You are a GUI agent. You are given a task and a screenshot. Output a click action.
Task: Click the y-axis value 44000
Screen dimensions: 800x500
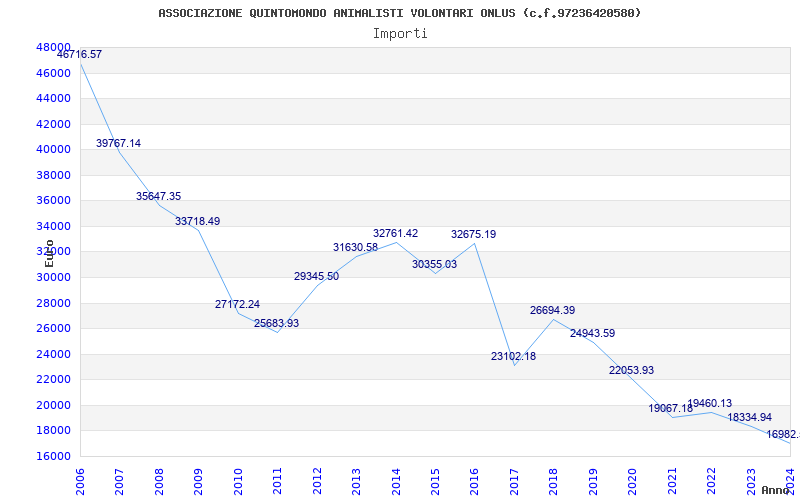coord(53,98)
